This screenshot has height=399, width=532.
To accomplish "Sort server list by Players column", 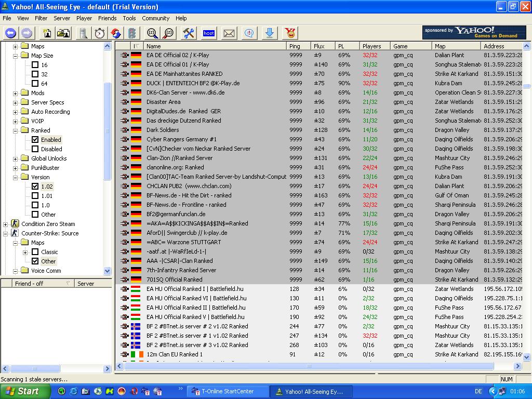I will pos(375,46).
